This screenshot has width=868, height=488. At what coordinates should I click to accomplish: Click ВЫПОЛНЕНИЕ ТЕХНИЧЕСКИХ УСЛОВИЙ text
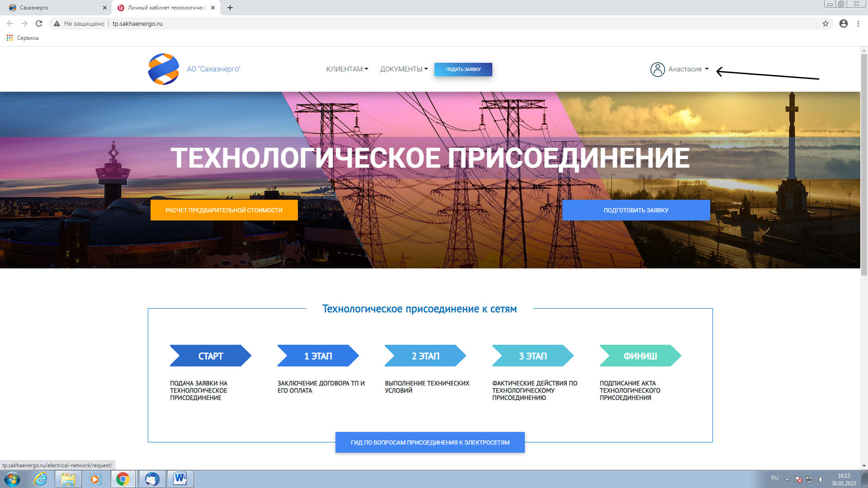coord(427,387)
